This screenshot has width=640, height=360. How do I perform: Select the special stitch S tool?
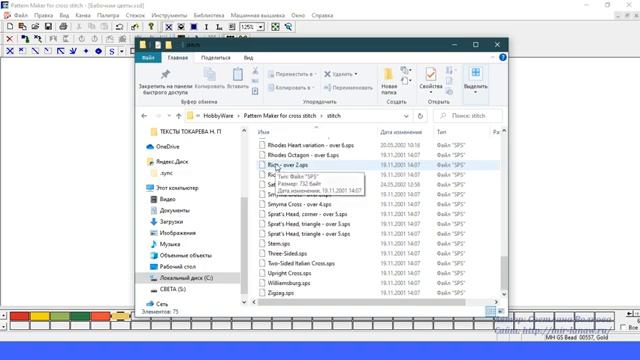111,51
